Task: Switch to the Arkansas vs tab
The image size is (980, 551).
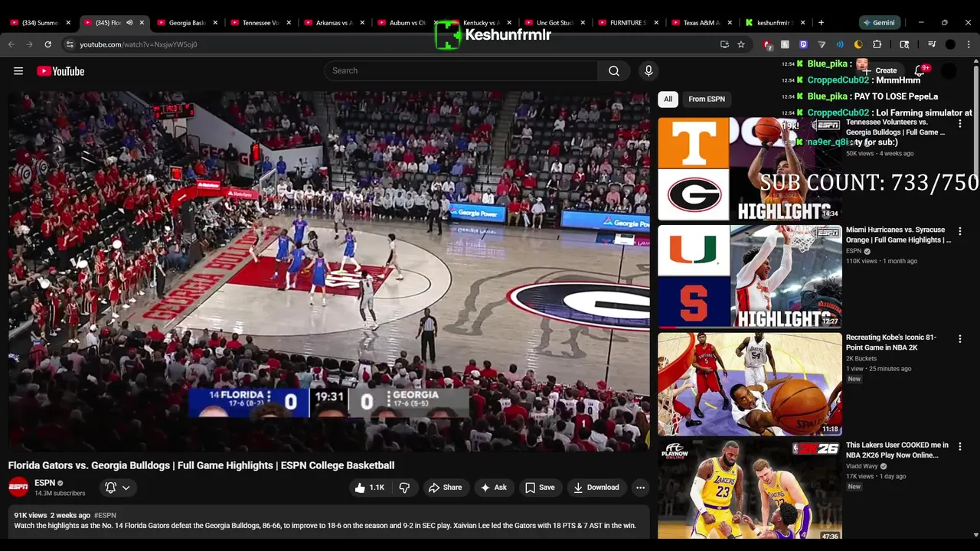Action: pyautogui.click(x=335, y=23)
